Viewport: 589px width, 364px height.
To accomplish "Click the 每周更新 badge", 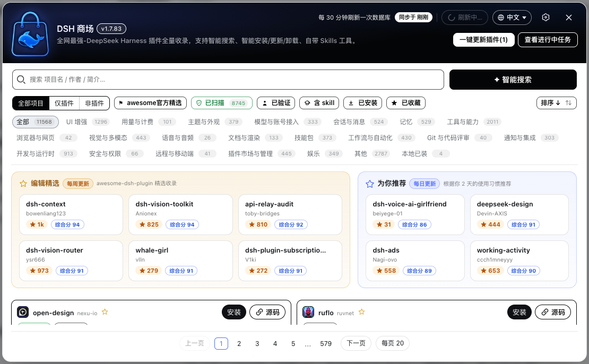I will (x=78, y=184).
